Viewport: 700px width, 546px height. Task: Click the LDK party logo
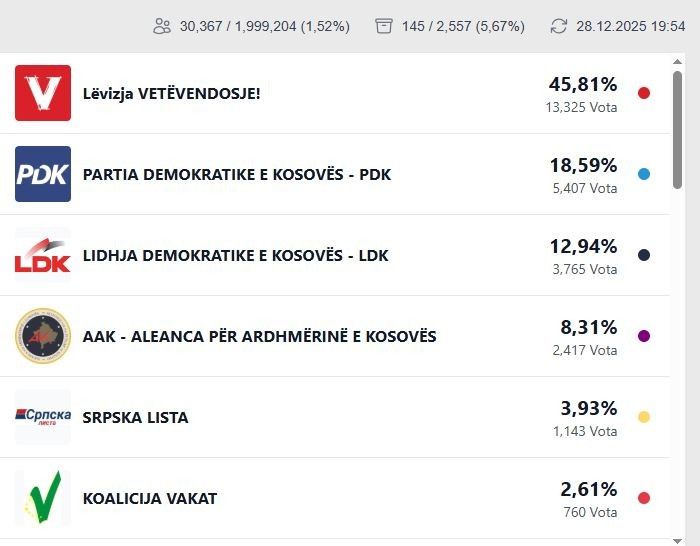43,255
